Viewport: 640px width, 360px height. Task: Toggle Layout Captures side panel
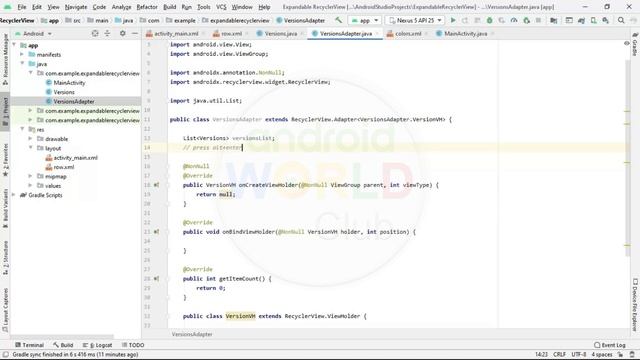(5, 309)
